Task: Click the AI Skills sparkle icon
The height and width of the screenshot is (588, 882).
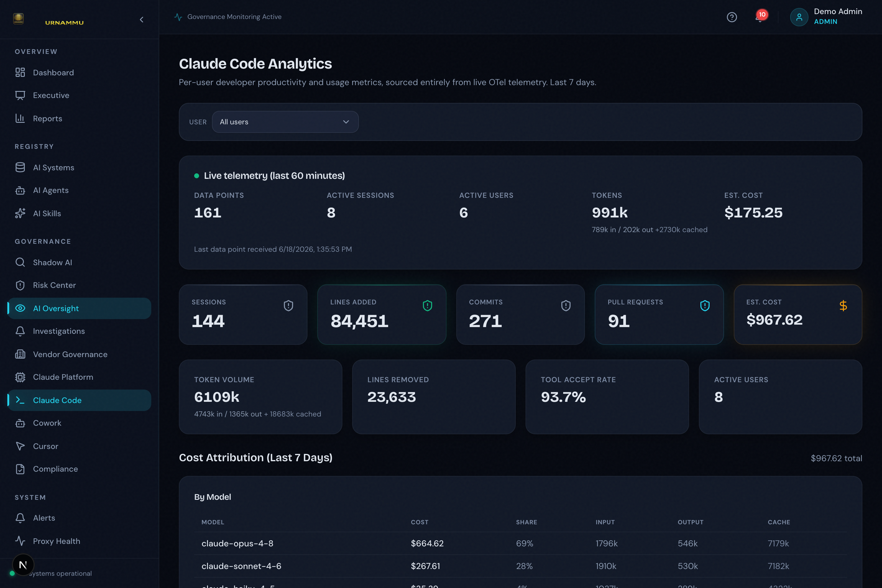Action: (20, 213)
